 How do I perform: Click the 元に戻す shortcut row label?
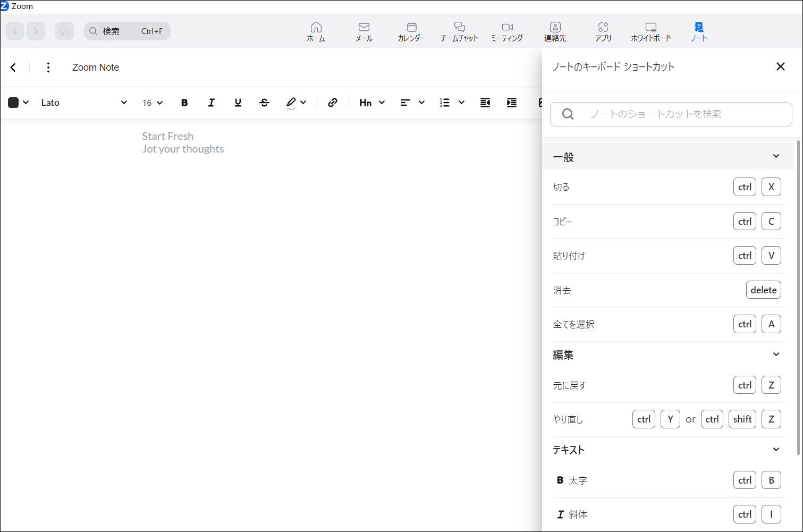[x=569, y=385]
